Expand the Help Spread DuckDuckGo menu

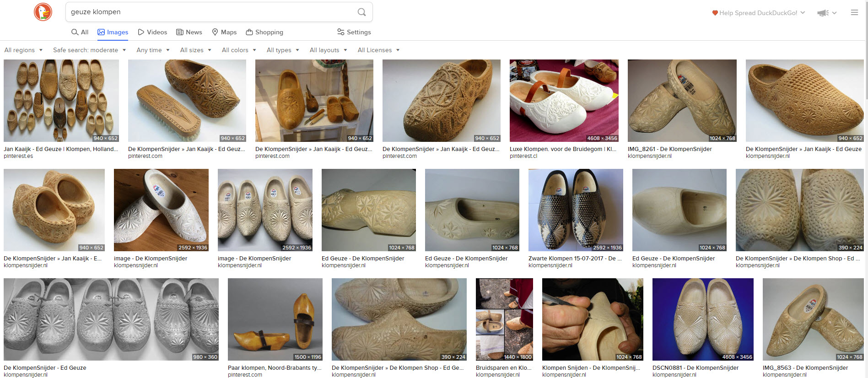tap(758, 13)
